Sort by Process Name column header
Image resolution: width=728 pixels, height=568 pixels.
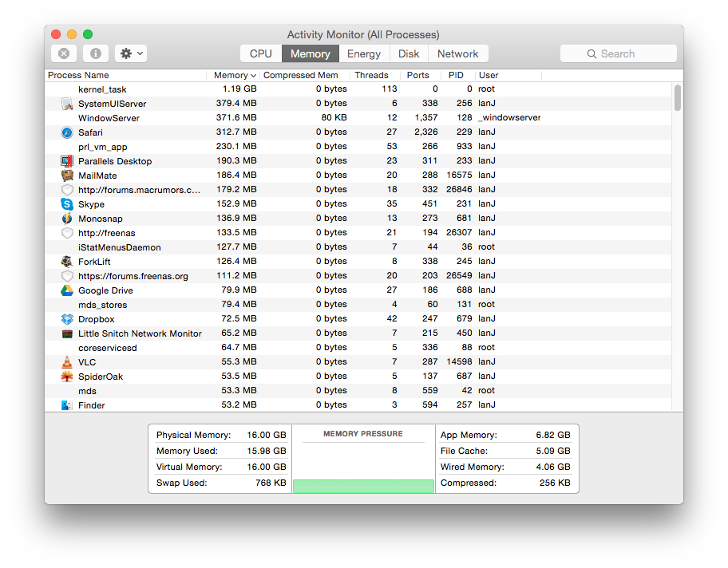point(125,75)
